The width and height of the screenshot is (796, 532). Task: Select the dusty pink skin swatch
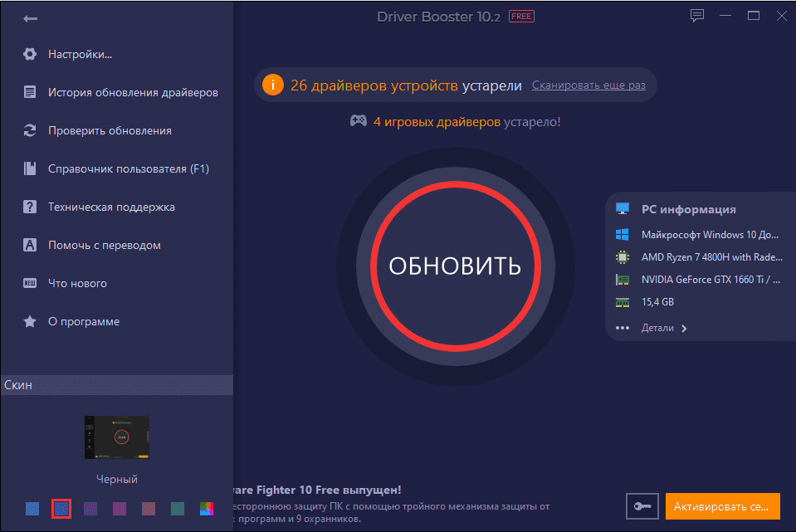[149, 508]
